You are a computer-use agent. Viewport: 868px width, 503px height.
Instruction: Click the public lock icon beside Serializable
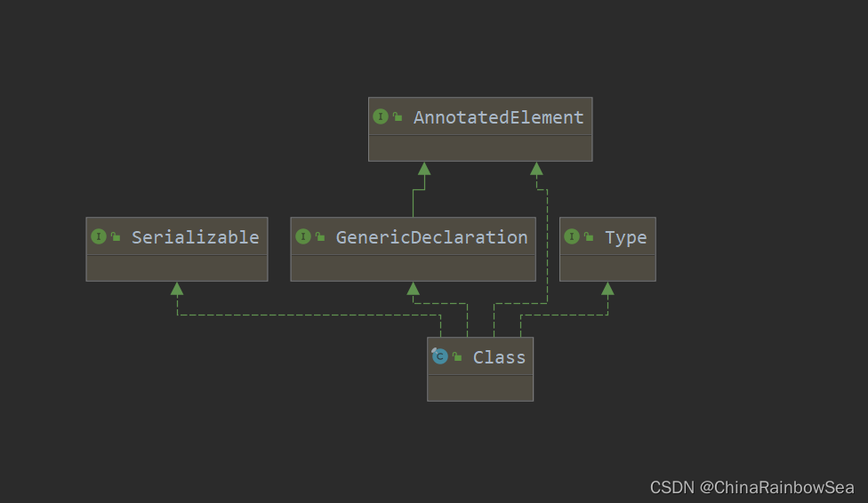pos(116,236)
